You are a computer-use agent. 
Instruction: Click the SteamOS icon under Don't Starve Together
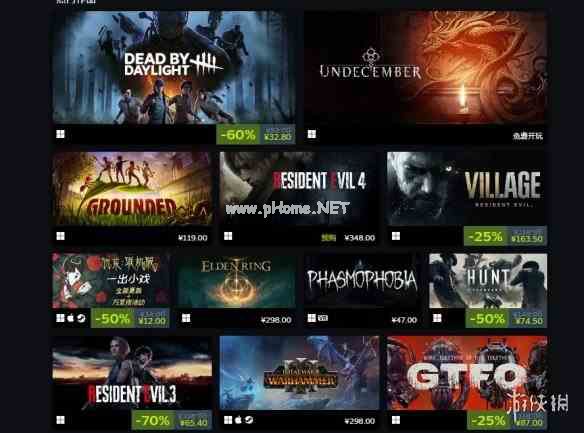81,318
